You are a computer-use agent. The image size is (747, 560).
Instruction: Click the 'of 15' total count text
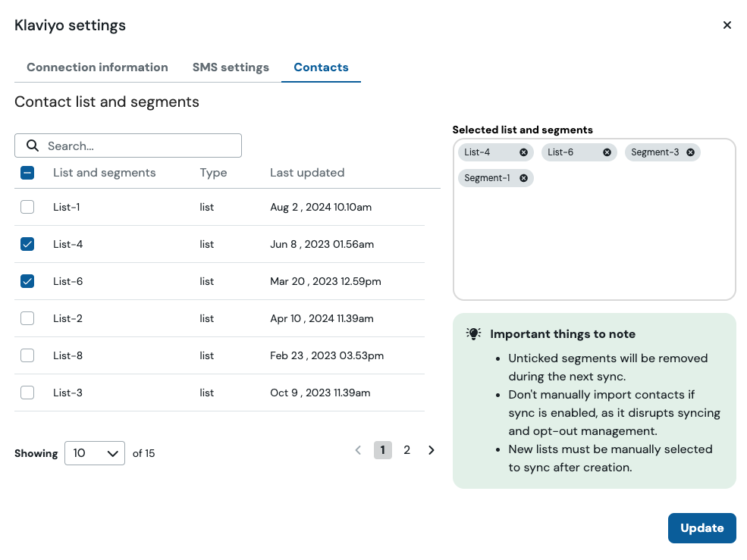[x=143, y=453]
